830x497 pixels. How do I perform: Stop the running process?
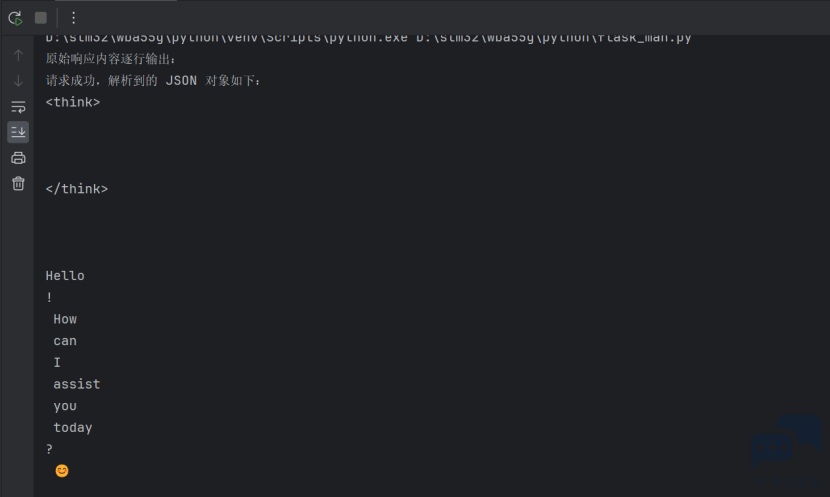41,18
